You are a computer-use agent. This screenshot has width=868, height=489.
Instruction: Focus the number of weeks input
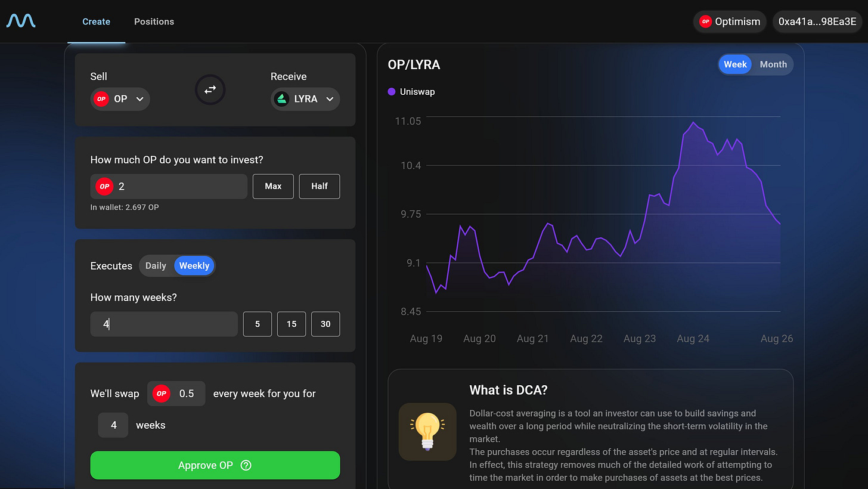pyautogui.click(x=164, y=324)
